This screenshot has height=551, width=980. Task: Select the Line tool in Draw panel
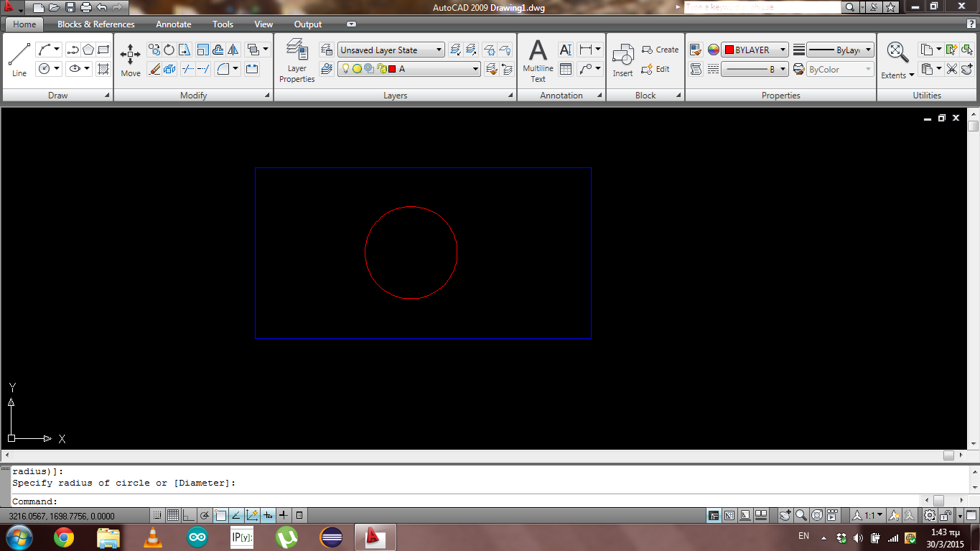tap(19, 57)
